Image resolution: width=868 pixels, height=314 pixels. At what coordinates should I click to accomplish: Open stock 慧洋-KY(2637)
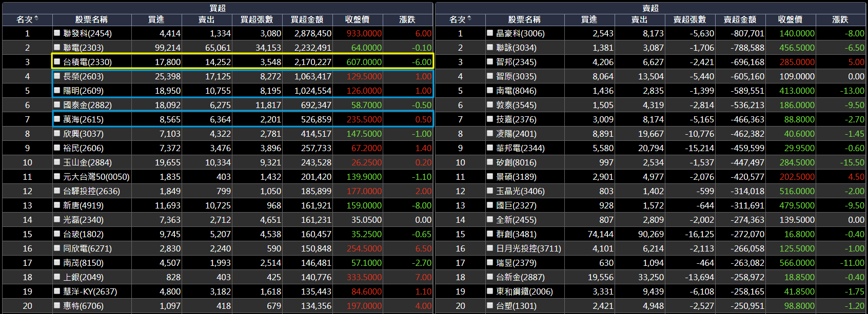tap(90, 291)
